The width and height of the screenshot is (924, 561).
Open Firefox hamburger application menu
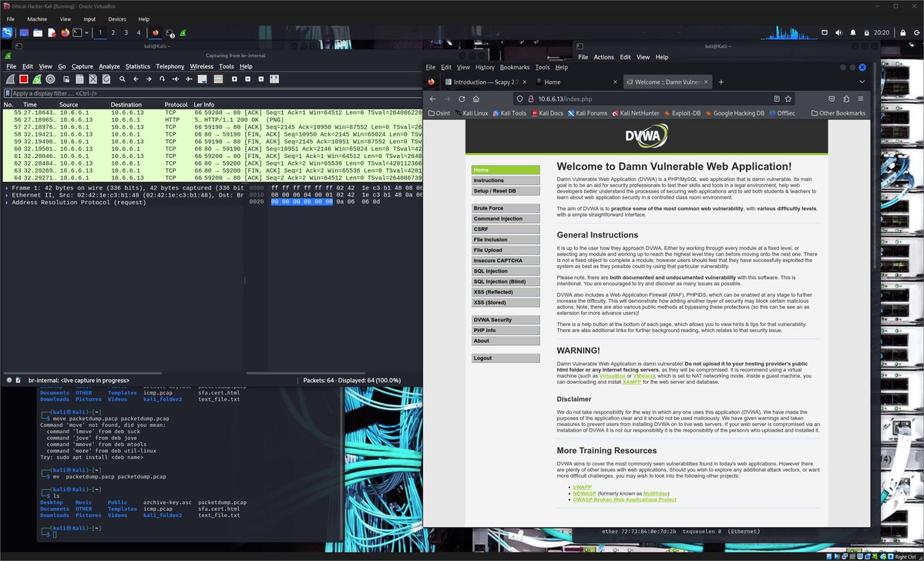click(860, 99)
